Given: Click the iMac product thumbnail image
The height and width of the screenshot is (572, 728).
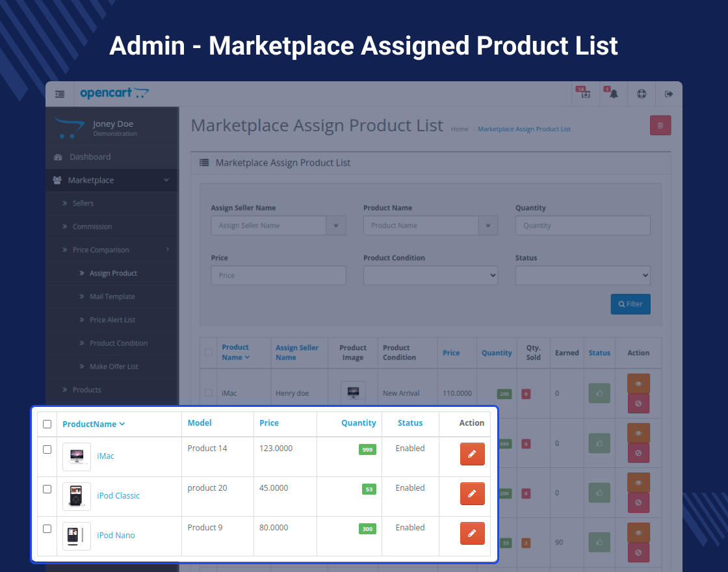Looking at the screenshot, I should (77, 457).
